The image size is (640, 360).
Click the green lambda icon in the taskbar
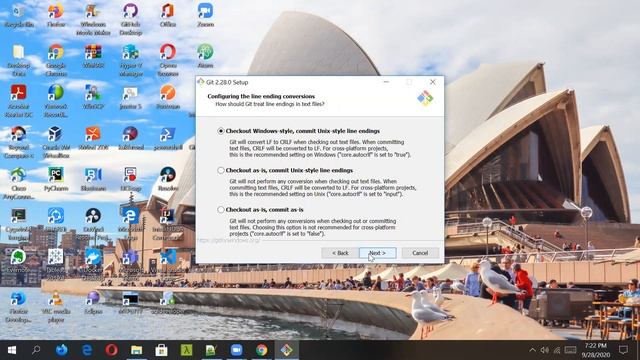[187, 350]
